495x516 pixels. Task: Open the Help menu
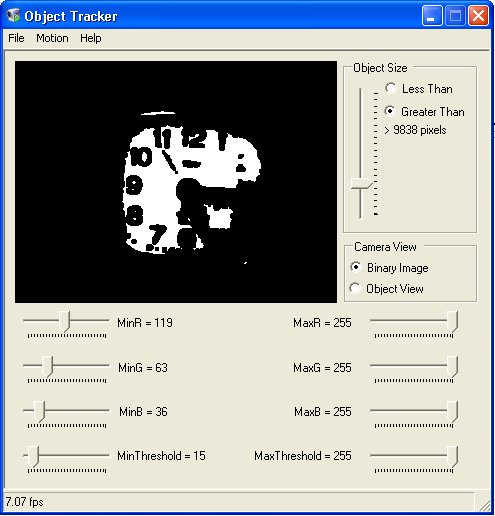pos(91,38)
